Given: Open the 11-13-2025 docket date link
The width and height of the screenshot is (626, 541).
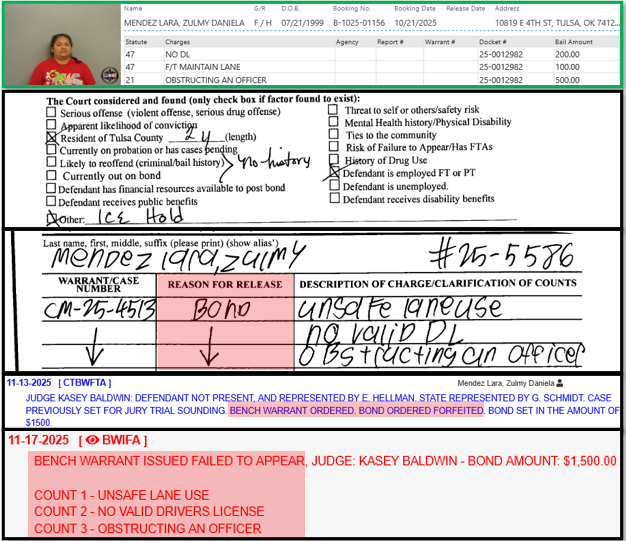Looking at the screenshot, I should (29, 382).
